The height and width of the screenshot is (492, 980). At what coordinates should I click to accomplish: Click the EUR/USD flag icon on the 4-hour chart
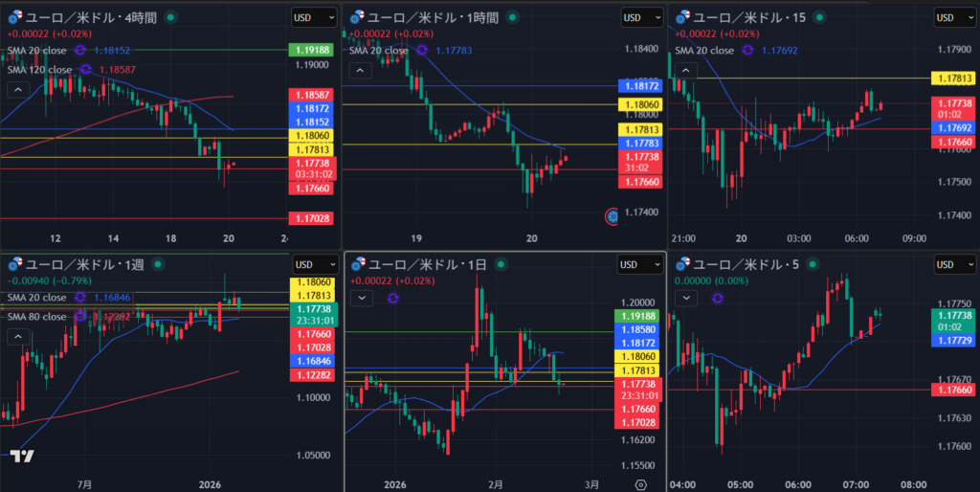(x=12, y=16)
